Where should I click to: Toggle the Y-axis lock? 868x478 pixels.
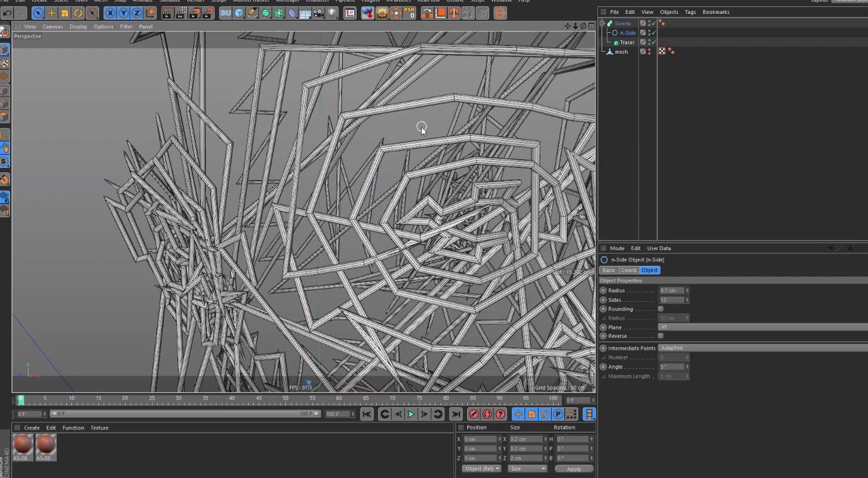click(124, 13)
